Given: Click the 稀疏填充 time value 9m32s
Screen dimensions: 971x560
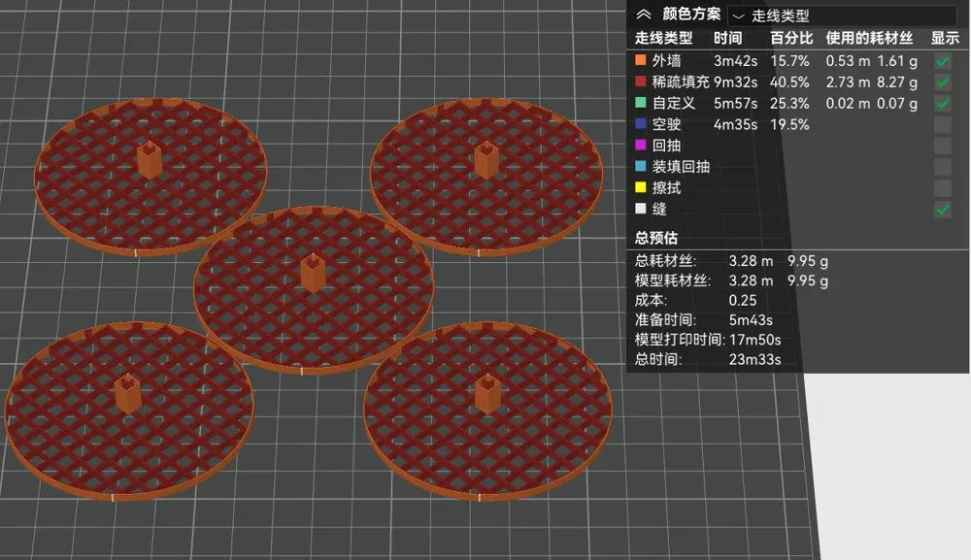Looking at the screenshot, I should 735,82.
